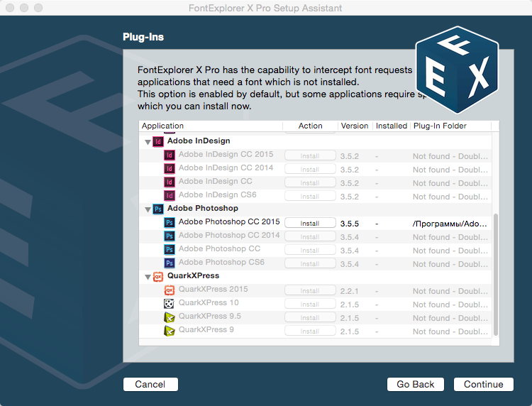Click the Adobe Photoshop group label
Screen dimensions: 532x406
203,208
